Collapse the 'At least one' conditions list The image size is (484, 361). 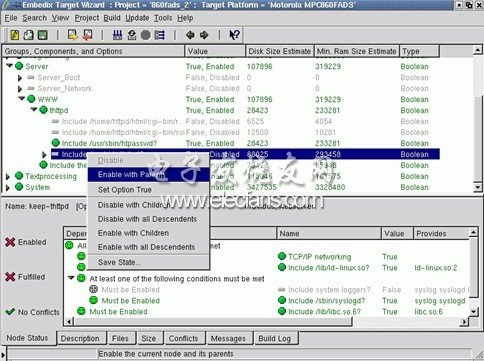coord(71,278)
